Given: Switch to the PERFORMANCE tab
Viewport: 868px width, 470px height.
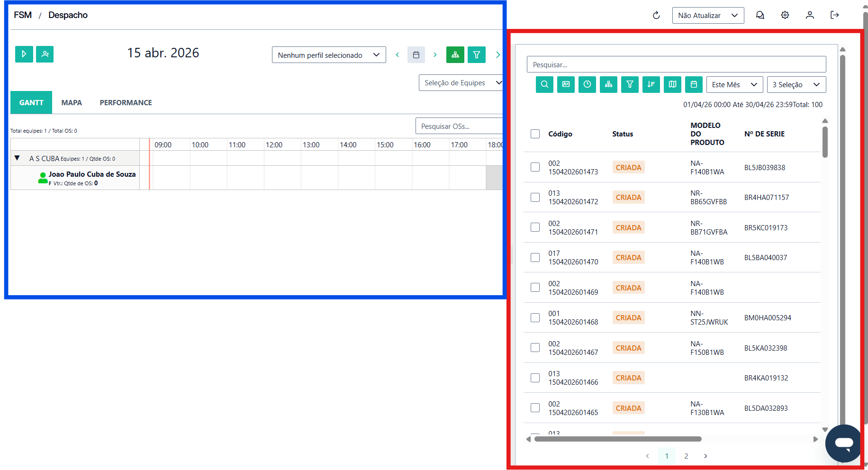Looking at the screenshot, I should (126, 103).
